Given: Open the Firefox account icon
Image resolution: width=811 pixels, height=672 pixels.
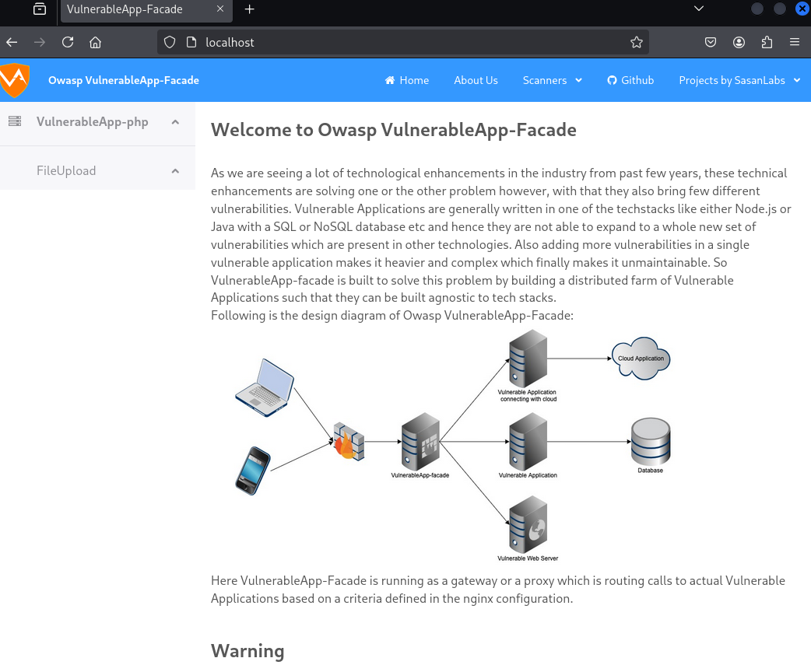Looking at the screenshot, I should point(739,42).
